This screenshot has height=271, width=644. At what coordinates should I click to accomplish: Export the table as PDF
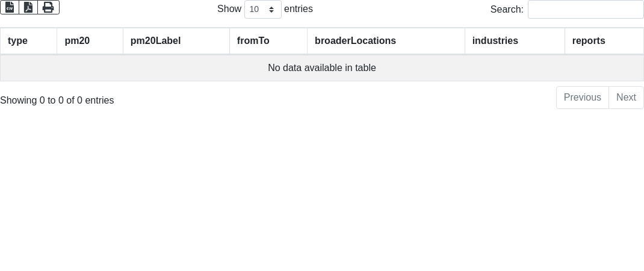(x=28, y=7)
